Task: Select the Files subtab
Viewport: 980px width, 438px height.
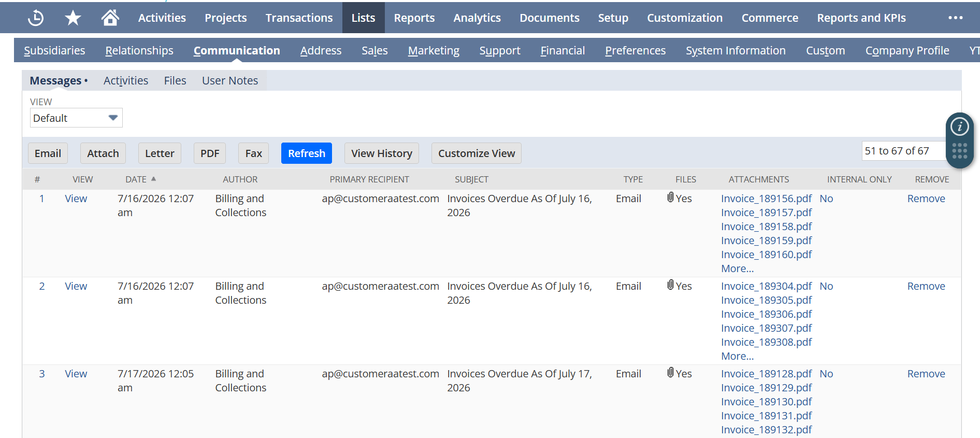Action: coord(175,80)
